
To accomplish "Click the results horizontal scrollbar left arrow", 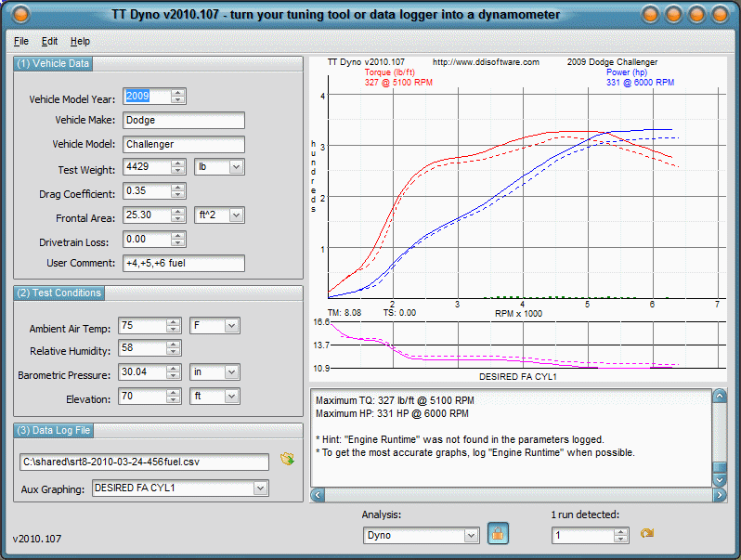I will coord(318,495).
